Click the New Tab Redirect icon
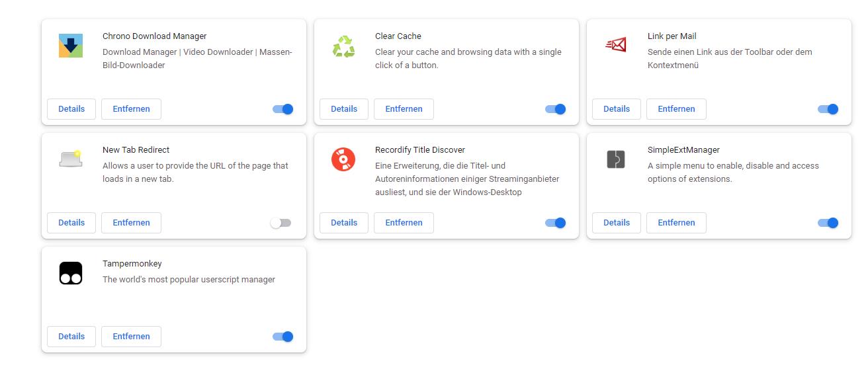 [x=71, y=159]
